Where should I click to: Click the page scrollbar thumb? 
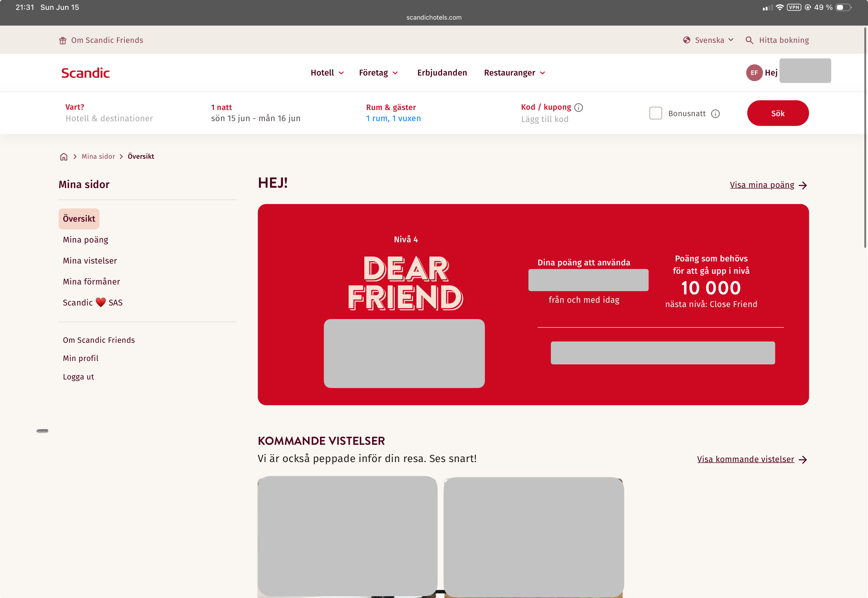[x=865, y=137]
